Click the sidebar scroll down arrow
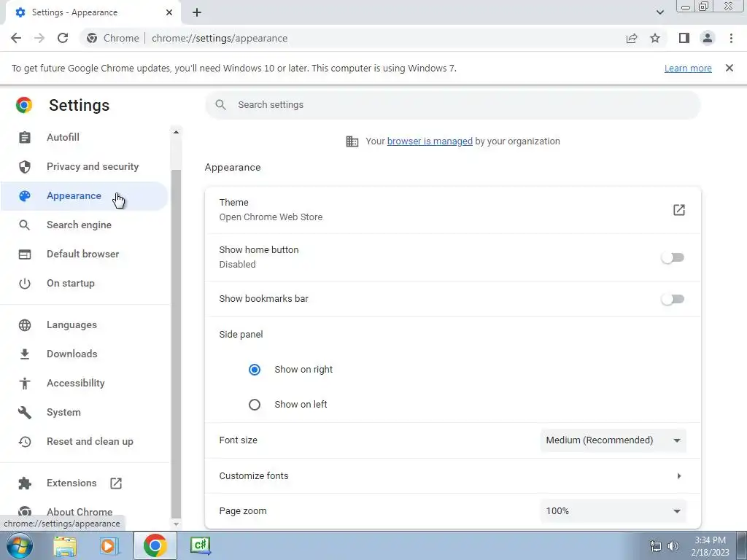 tap(176, 524)
